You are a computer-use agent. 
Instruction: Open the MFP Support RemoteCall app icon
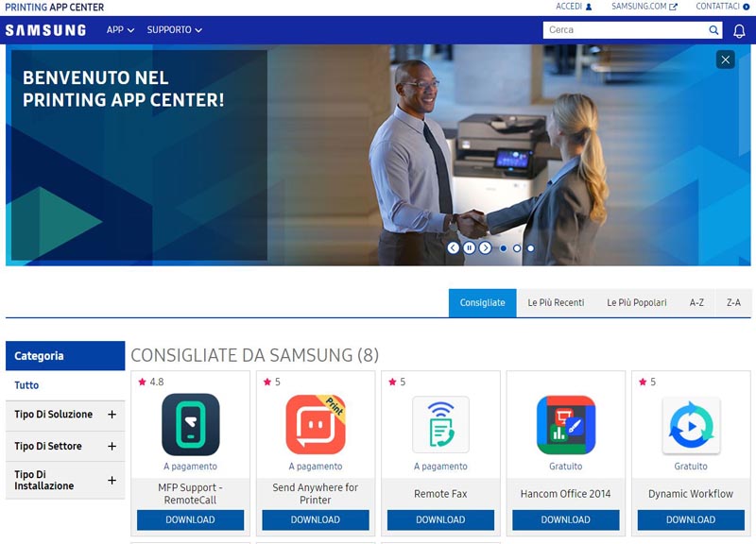click(191, 424)
